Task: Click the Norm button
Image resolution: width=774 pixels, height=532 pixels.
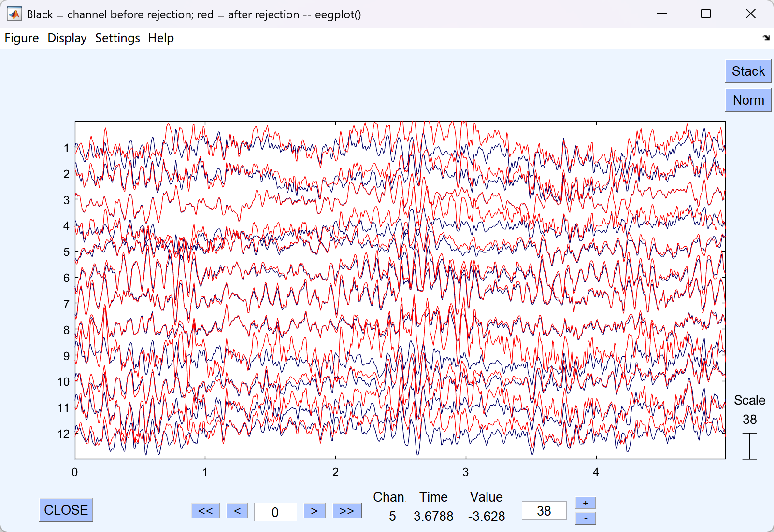Action: [748, 100]
